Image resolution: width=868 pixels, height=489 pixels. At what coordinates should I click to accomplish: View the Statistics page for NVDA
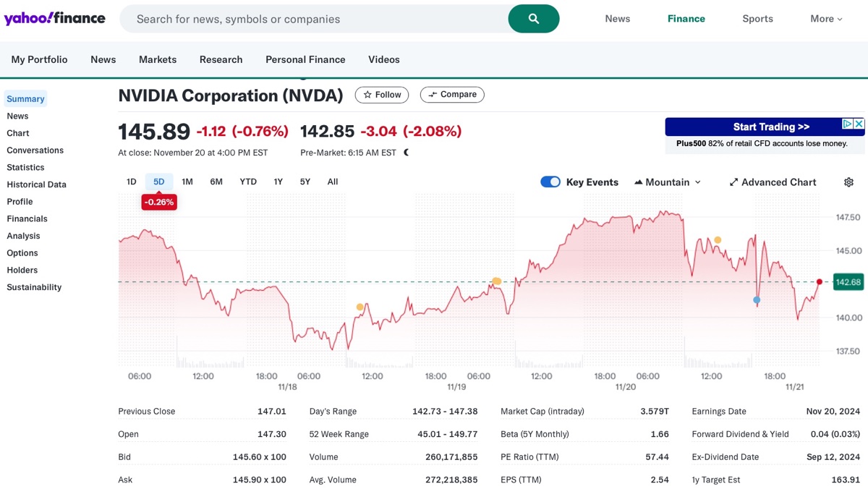click(x=25, y=167)
